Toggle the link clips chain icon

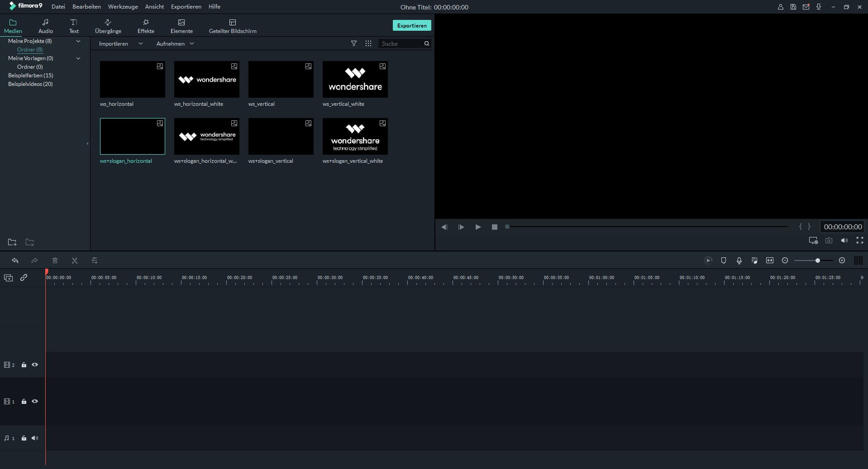click(x=24, y=278)
